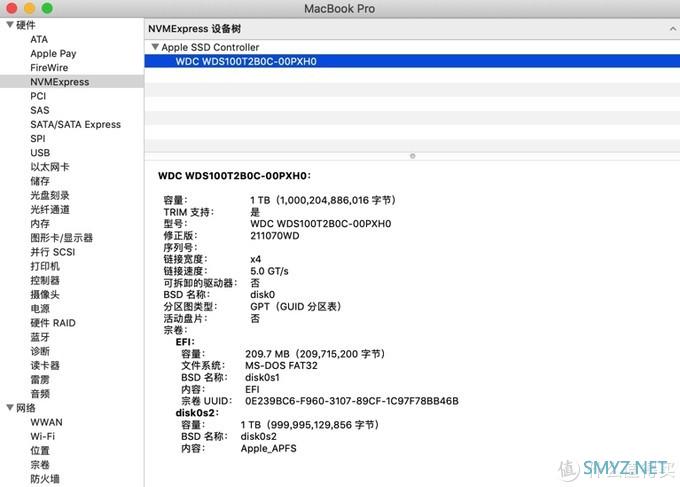Open 光纤通道 in the sidebar
Screen dimensions: 680x487
[x=49, y=209]
